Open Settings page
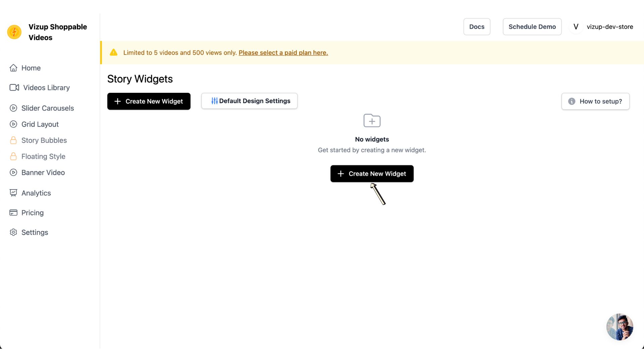This screenshot has width=644, height=362. pyautogui.click(x=35, y=232)
